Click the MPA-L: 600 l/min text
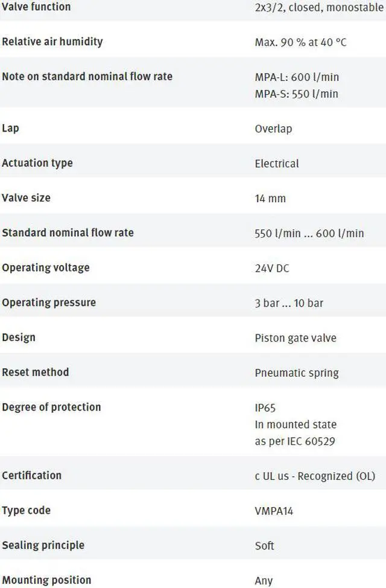The image size is (386, 588). 297,77
